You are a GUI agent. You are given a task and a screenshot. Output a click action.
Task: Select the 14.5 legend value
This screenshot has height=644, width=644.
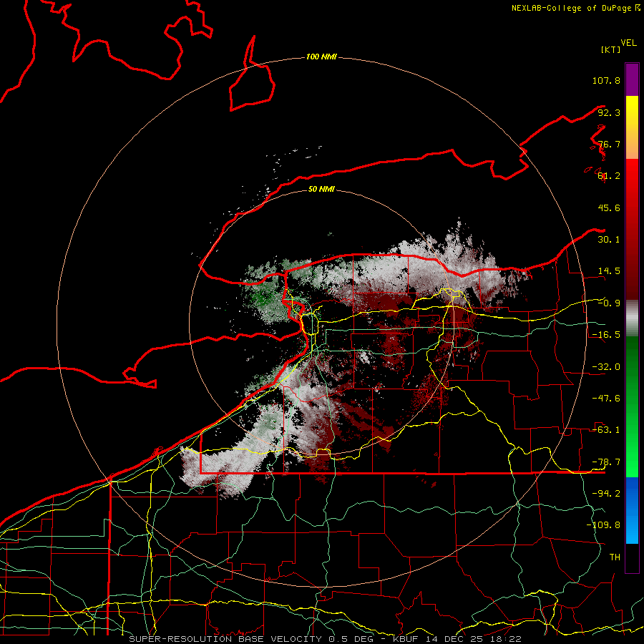pyautogui.click(x=609, y=271)
